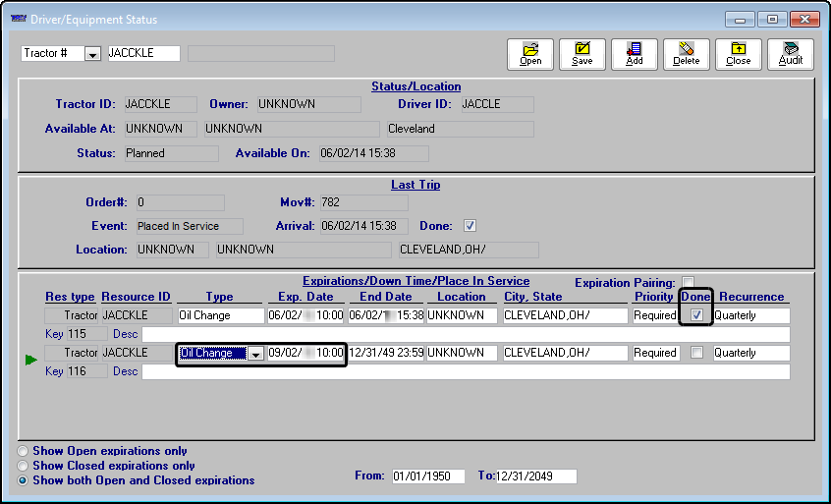Click the Recurrence column header
This screenshot has height=504, width=831.
pos(750,297)
